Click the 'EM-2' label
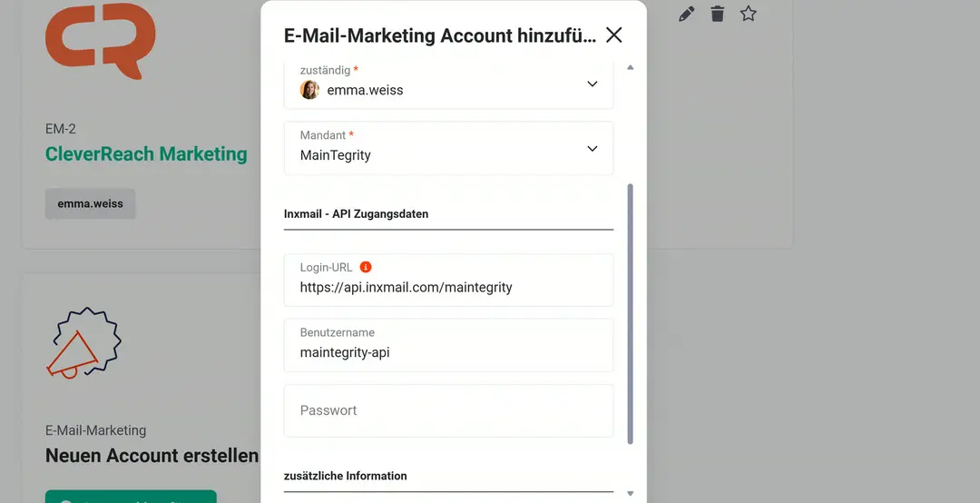980x503 pixels. point(61,129)
